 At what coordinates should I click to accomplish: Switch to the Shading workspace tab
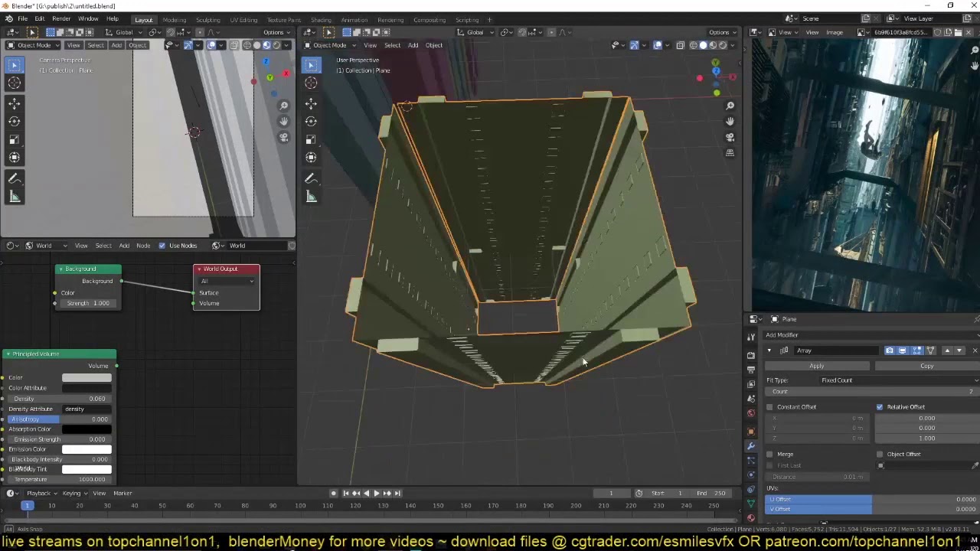click(321, 20)
